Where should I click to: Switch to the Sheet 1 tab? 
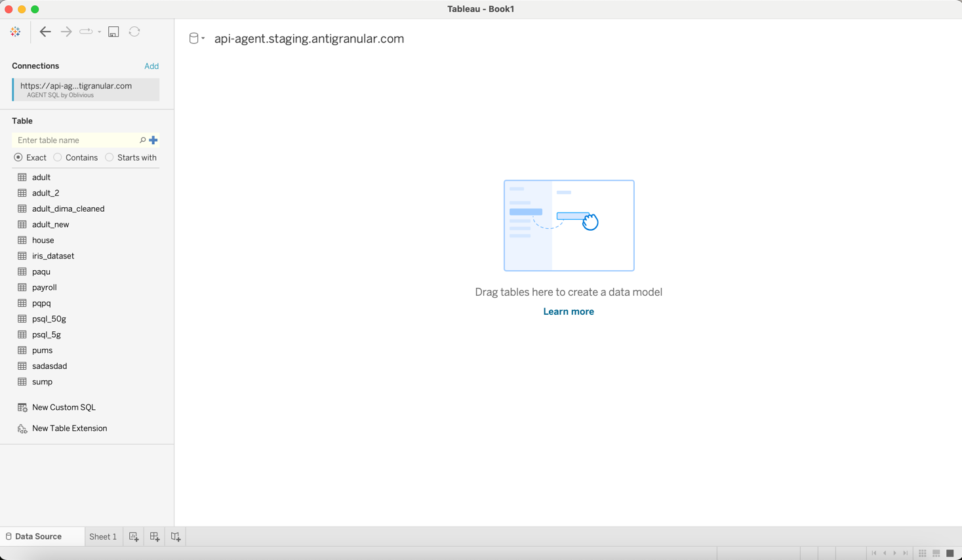pos(103,536)
